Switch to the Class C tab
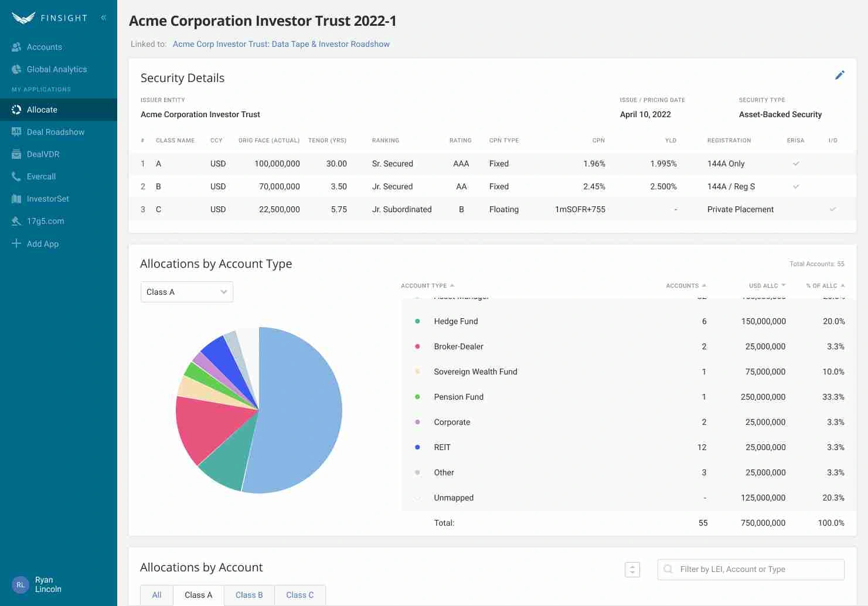The width and height of the screenshot is (868, 606). point(299,595)
